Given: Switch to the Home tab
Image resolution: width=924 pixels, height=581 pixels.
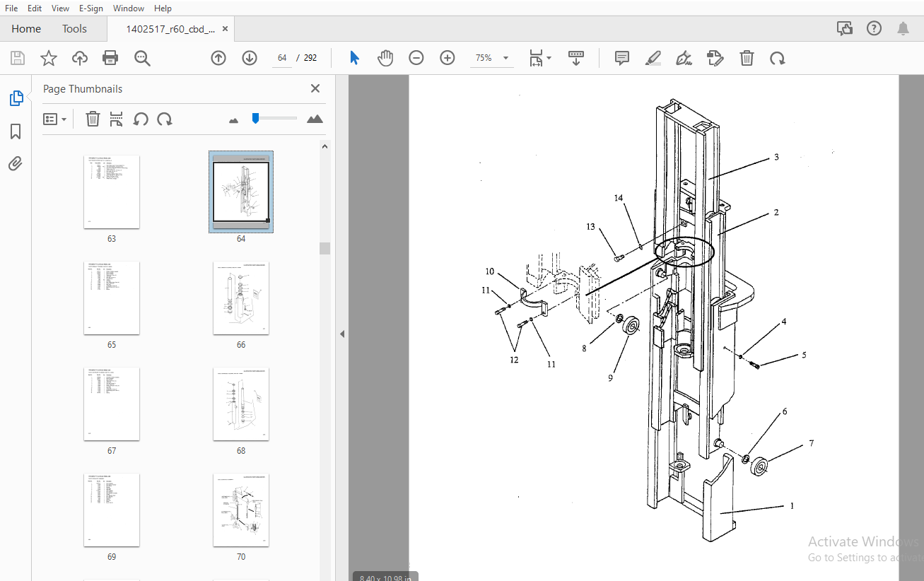Looking at the screenshot, I should pos(26,29).
